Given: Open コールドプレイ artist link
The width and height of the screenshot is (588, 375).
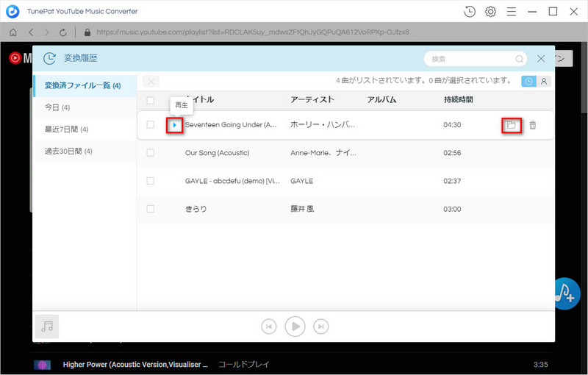Looking at the screenshot, I should (x=244, y=365).
